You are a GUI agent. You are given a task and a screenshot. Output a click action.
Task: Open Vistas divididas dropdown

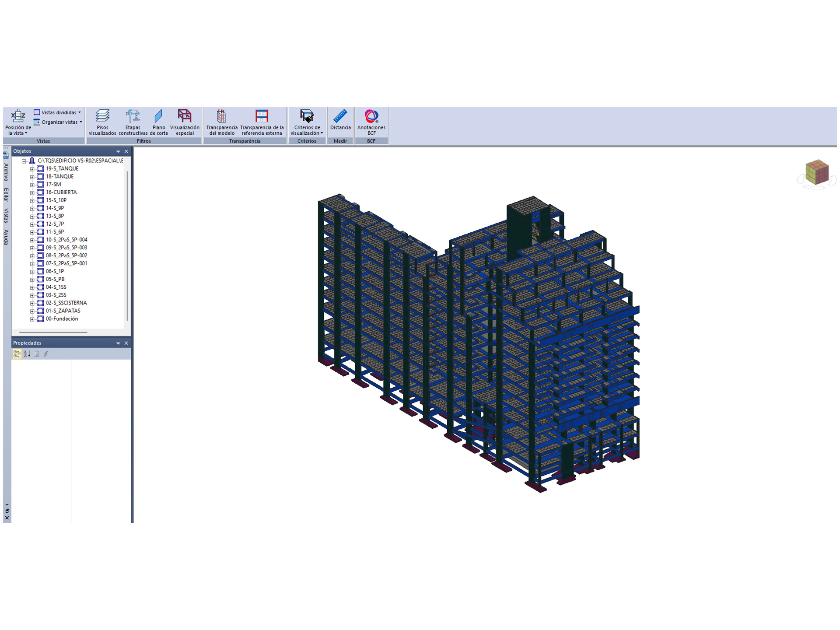point(58,112)
